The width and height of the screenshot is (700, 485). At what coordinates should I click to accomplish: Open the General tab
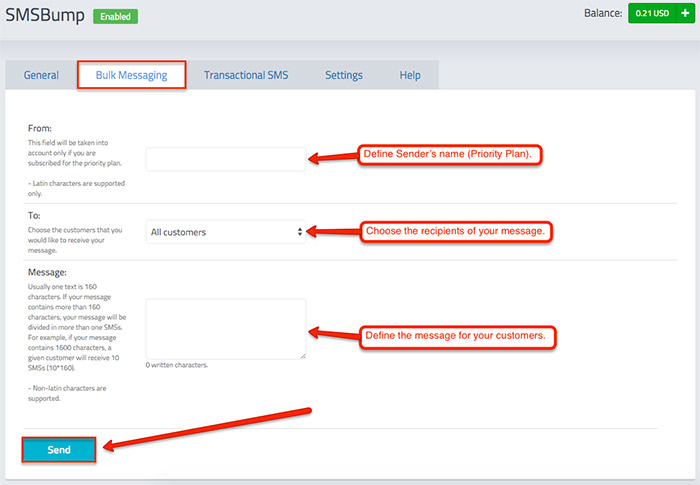point(41,75)
